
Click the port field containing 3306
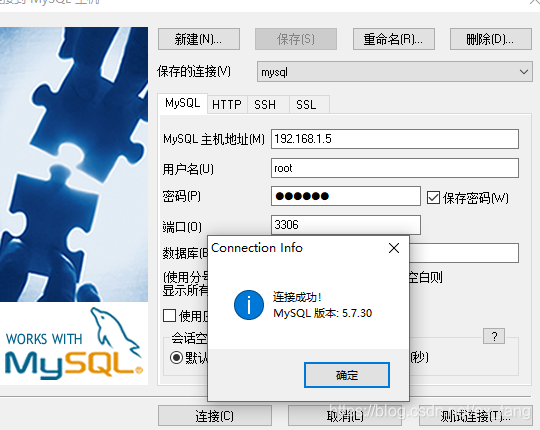[346, 225]
